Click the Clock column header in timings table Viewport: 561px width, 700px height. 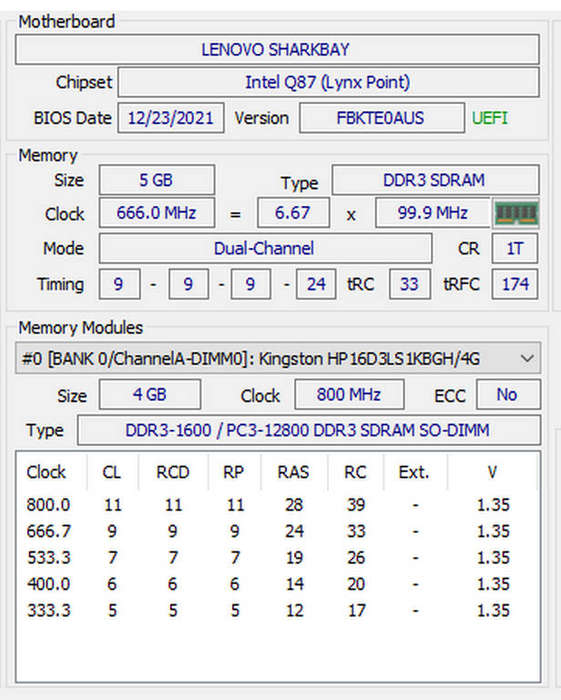(46, 472)
